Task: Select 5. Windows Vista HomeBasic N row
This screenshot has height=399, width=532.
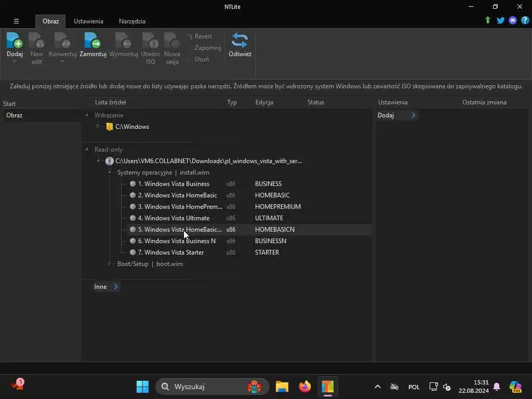Action: pyautogui.click(x=249, y=230)
